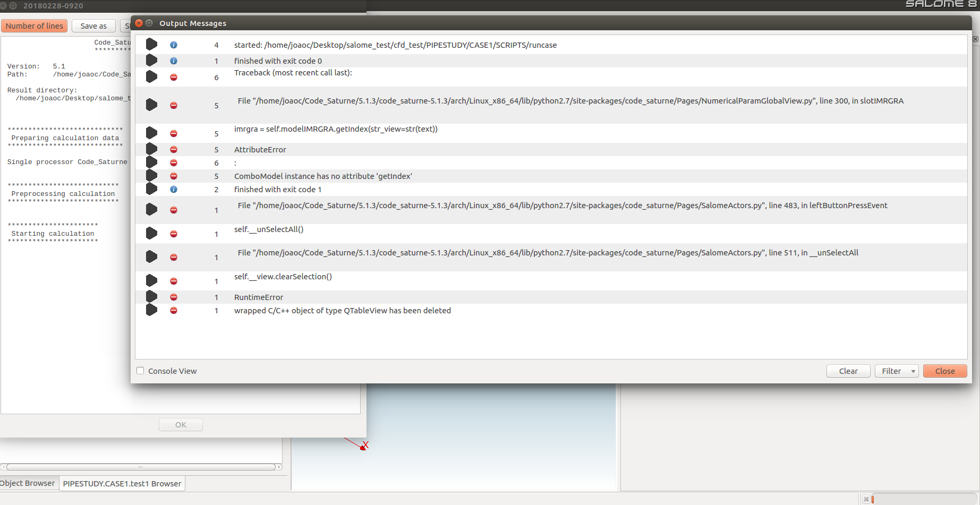This screenshot has width=980, height=505.
Task: Click the error icon beside the AttributeError message
Action: [x=174, y=150]
